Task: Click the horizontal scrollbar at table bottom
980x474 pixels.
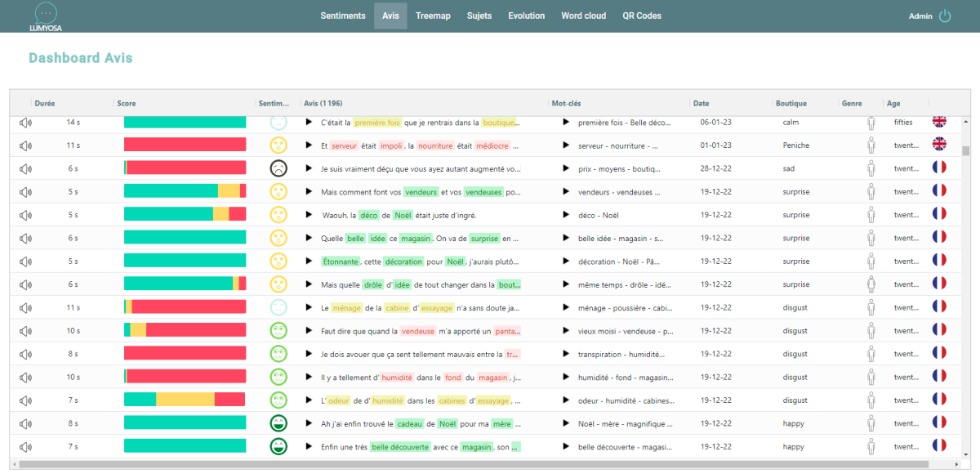Action: (482, 464)
